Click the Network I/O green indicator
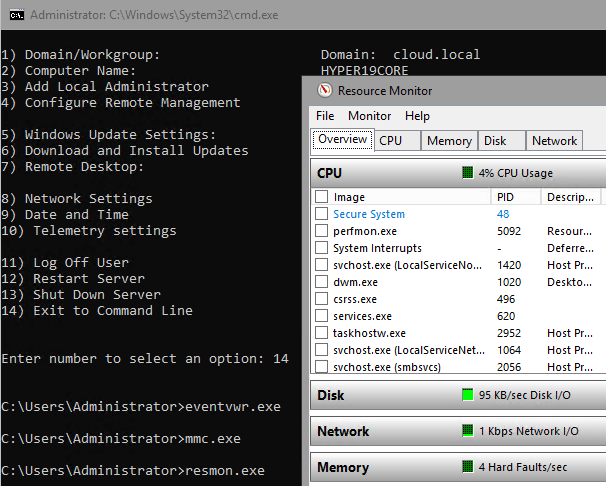Viewport: 606px width, 486px height. pos(468,430)
